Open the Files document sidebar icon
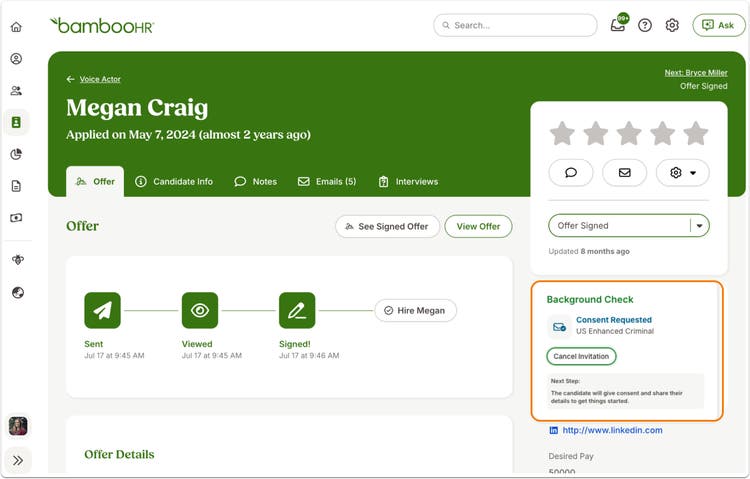Screen dimensions: 750x479 (x=16, y=186)
